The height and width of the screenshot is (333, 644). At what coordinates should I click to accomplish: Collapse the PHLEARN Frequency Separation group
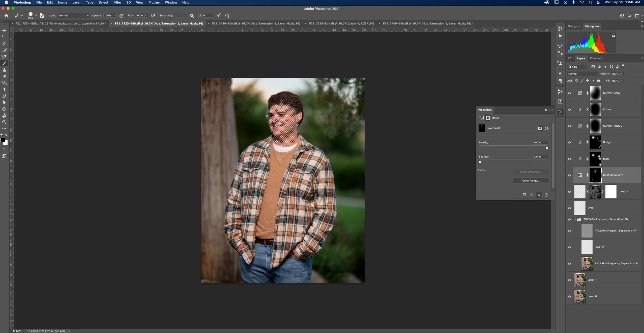point(575,219)
